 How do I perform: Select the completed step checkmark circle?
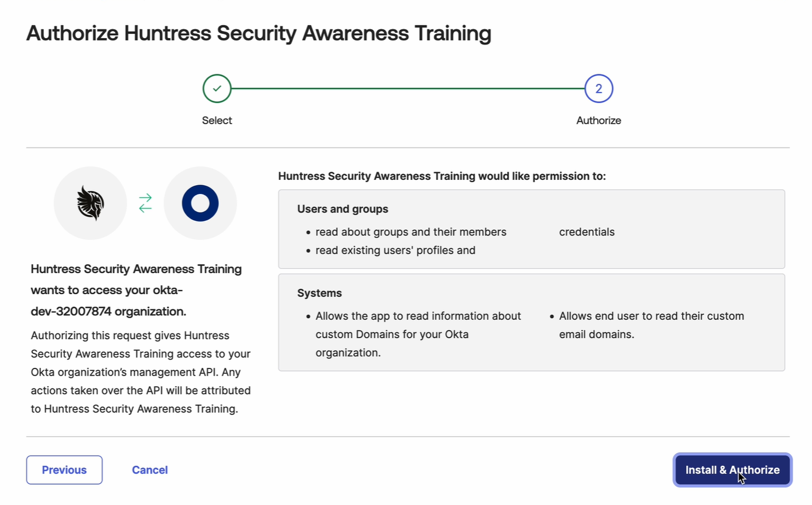[217, 89]
